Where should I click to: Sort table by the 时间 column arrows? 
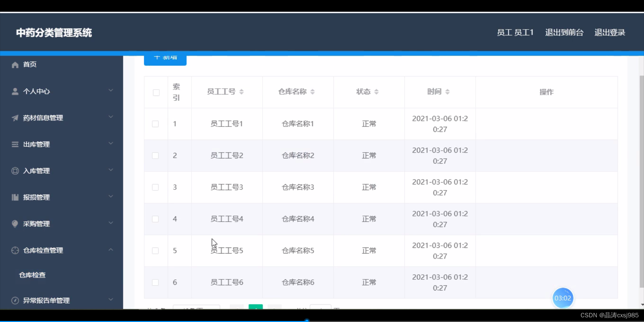click(x=448, y=92)
